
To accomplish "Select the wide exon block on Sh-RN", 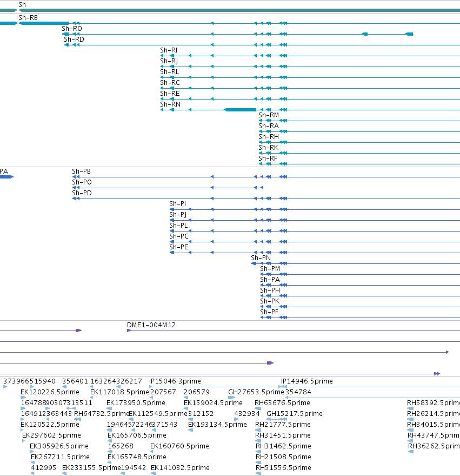I will click(240, 110).
